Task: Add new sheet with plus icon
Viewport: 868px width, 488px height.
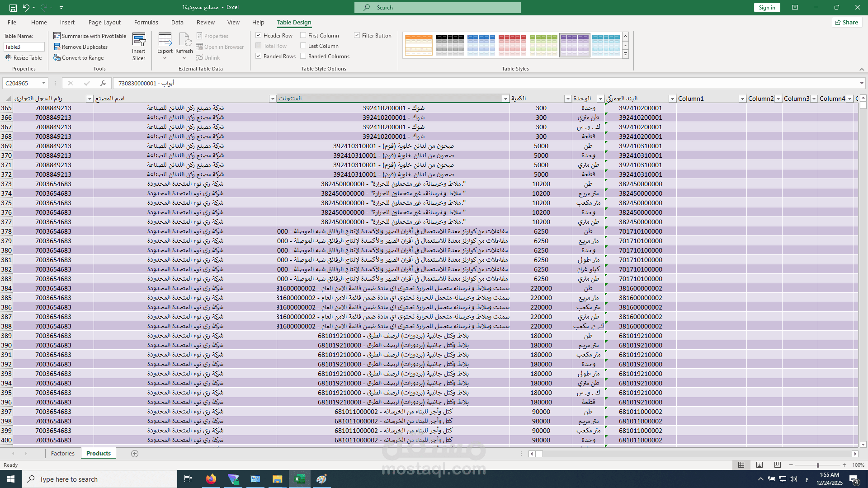Action: (135, 454)
